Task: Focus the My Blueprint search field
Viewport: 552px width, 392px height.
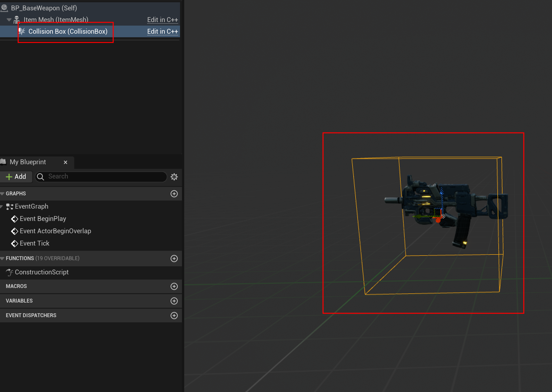Action: click(101, 177)
